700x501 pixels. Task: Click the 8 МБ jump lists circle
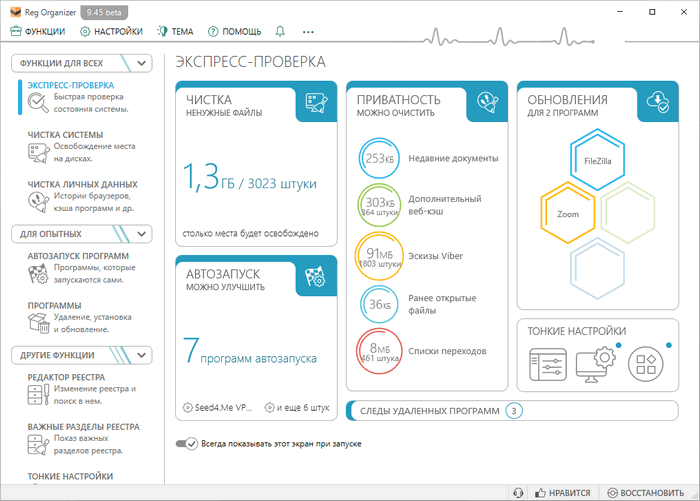(x=379, y=351)
